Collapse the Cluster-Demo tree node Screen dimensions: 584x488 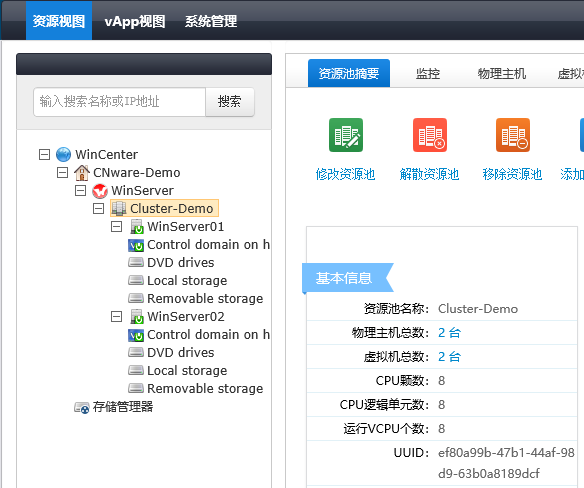(98, 208)
